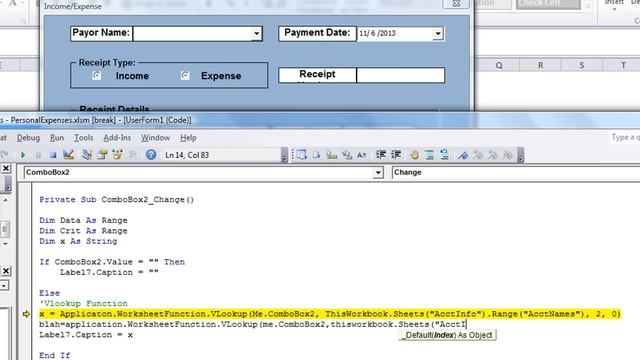Click the '_Default(Index) As Object' tooltip

447,335
